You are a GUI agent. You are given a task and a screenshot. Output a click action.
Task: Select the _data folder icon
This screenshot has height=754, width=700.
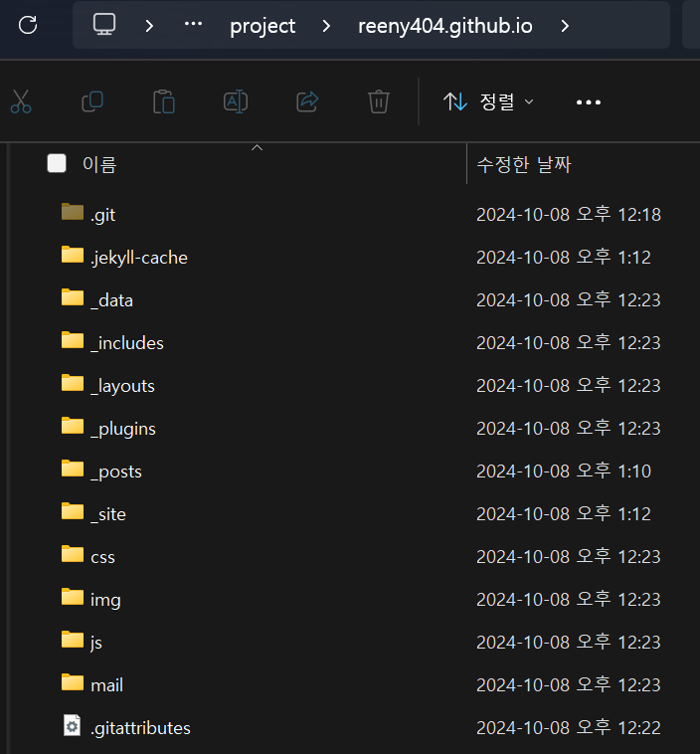pyautogui.click(x=73, y=297)
